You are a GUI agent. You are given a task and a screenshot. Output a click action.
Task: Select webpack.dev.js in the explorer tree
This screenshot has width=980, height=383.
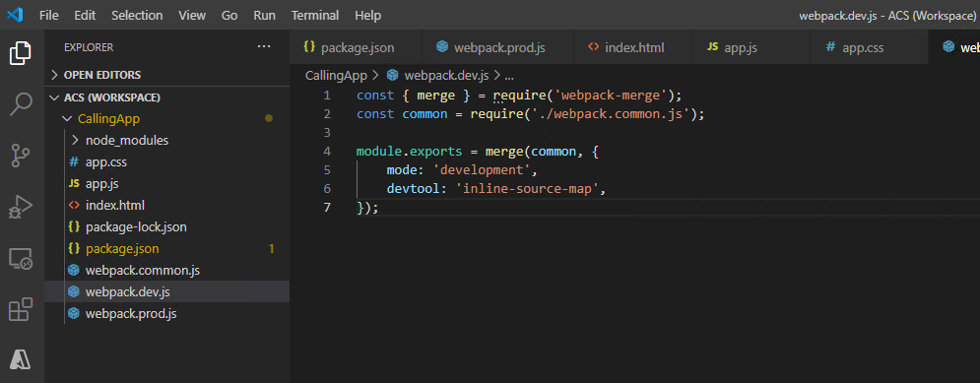pyautogui.click(x=166, y=291)
